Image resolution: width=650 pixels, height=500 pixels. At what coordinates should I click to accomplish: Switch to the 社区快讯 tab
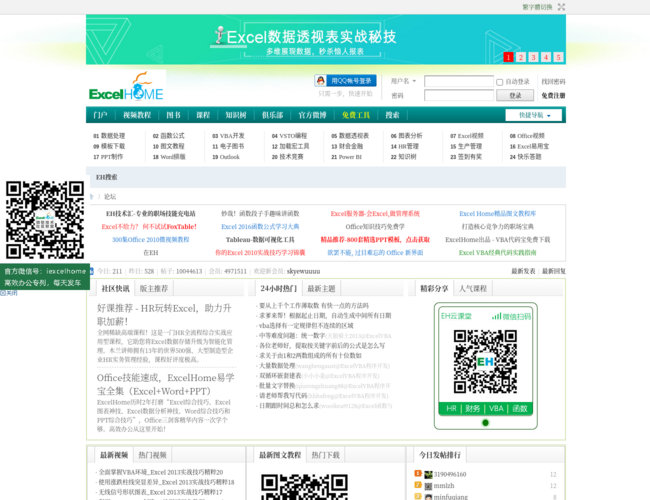pyautogui.click(x=115, y=289)
